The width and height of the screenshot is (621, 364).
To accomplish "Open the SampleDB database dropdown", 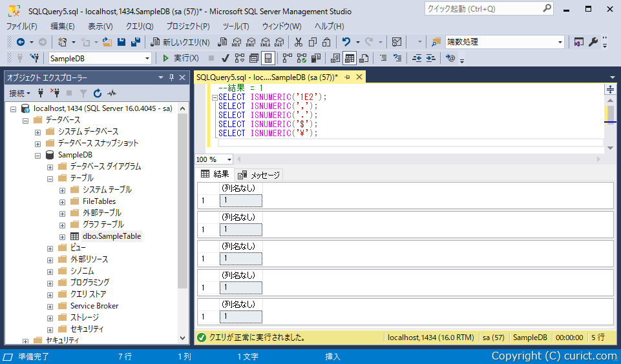I will 147,59.
